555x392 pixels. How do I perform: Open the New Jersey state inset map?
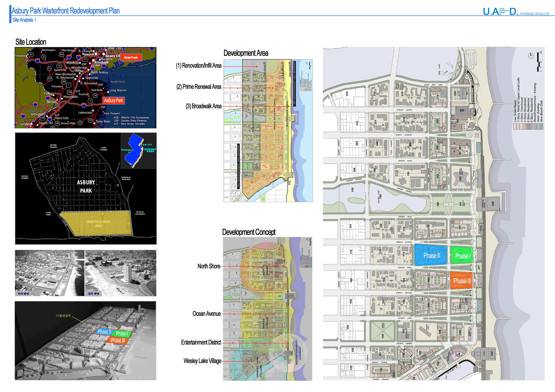[139, 151]
